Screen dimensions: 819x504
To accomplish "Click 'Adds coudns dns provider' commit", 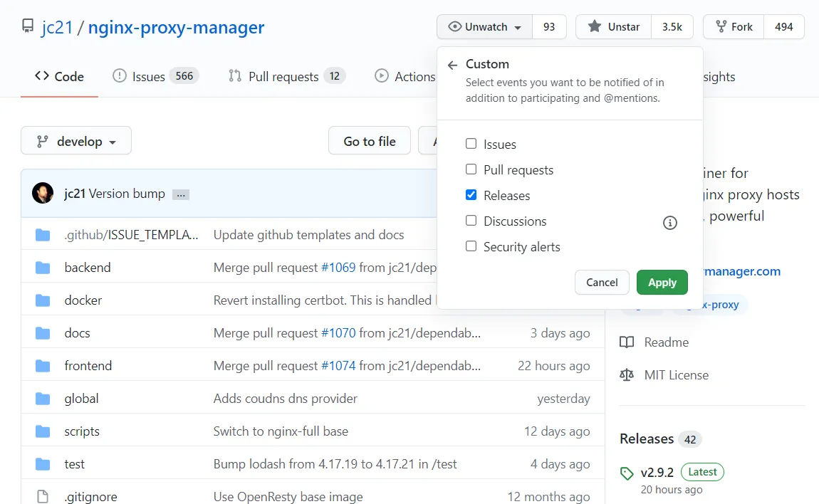I will [x=285, y=399].
